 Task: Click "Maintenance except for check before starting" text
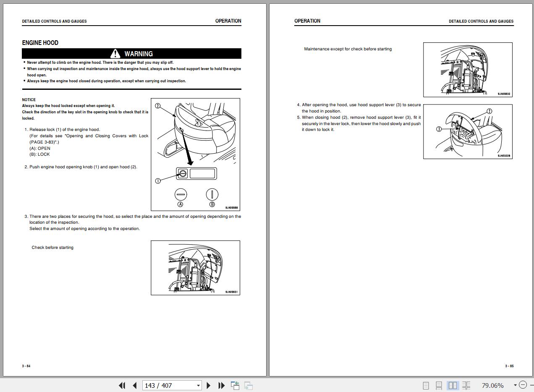348,49
